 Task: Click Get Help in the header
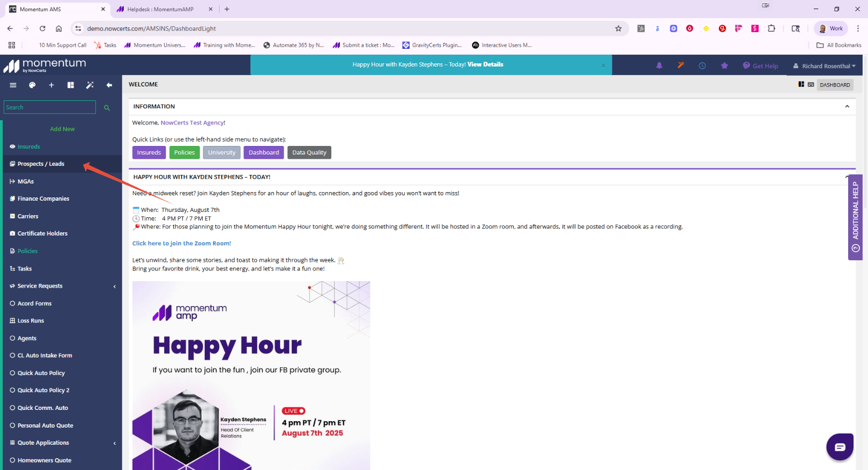(x=760, y=66)
